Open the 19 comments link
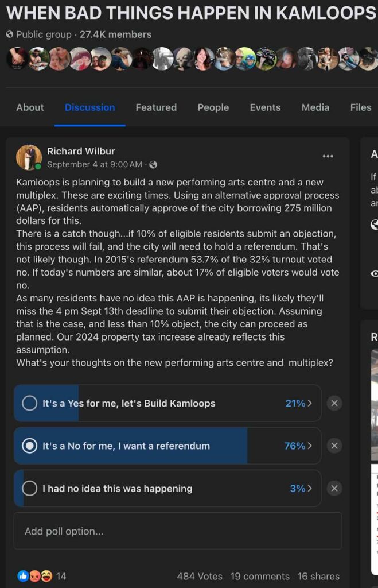Viewport: 378px width, 588px height. pyautogui.click(x=260, y=576)
